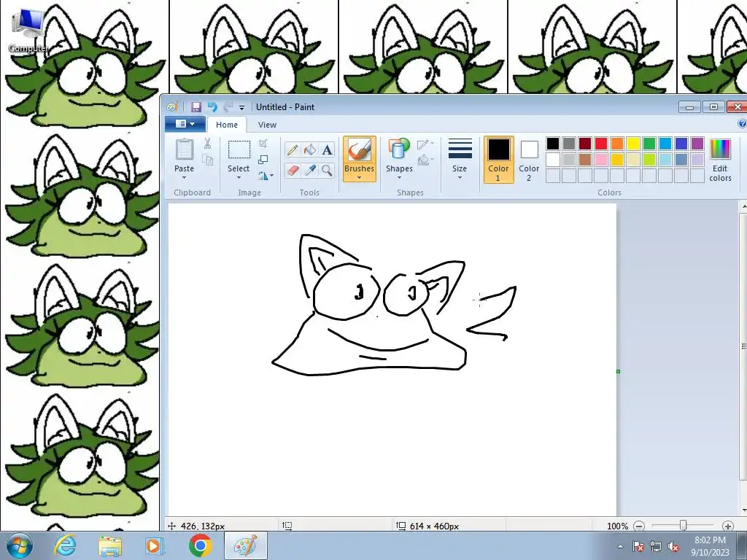
Task: Pick the green color swatch
Action: point(649,144)
